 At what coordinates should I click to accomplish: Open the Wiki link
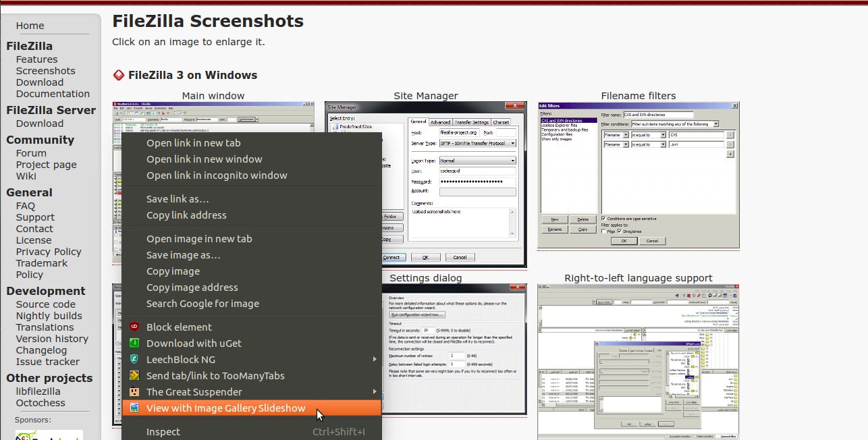pos(26,176)
